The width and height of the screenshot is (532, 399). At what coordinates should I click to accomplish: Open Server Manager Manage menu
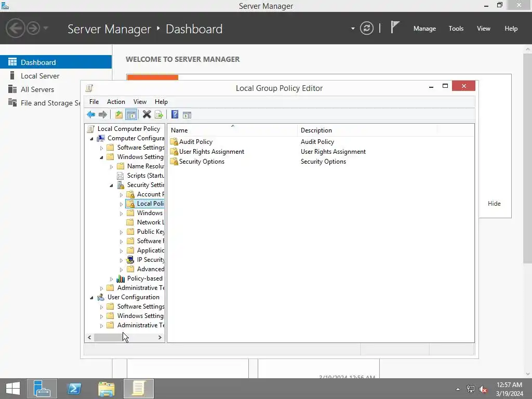pyautogui.click(x=424, y=29)
